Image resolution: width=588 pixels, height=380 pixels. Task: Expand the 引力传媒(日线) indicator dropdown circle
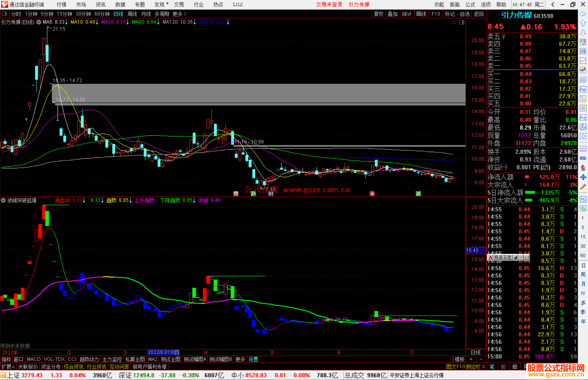(x=39, y=22)
